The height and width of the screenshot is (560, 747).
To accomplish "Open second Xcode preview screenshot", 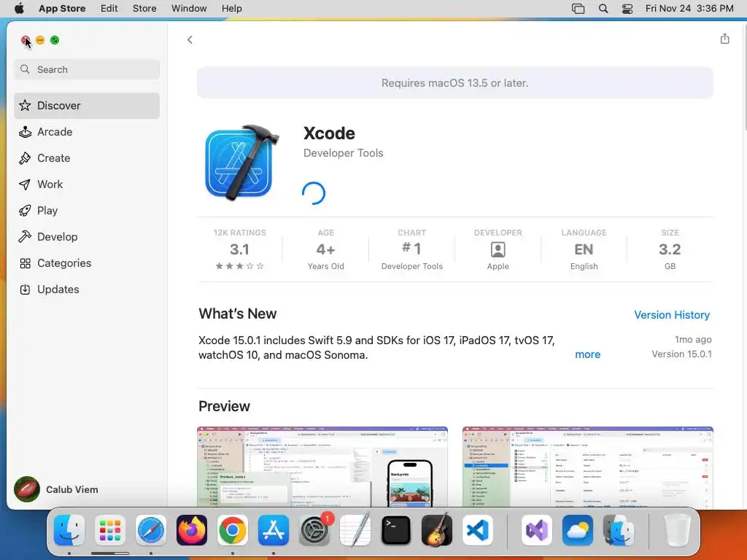I will [587, 467].
